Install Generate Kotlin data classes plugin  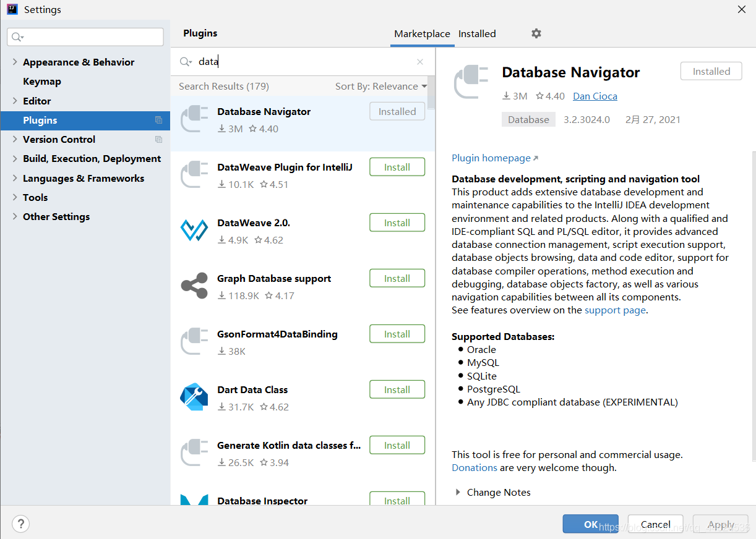397,445
